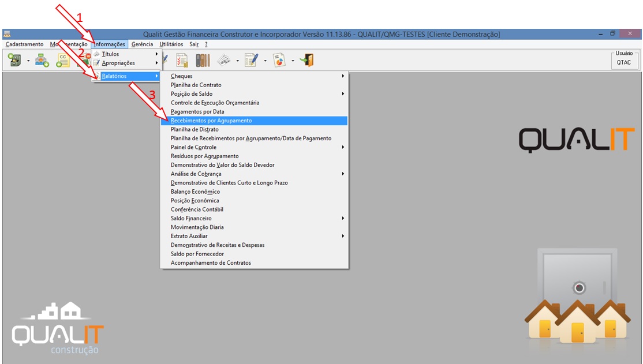Click the application icon in title bar
This screenshot has height=364, width=643.
pyautogui.click(x=7, y=34)
